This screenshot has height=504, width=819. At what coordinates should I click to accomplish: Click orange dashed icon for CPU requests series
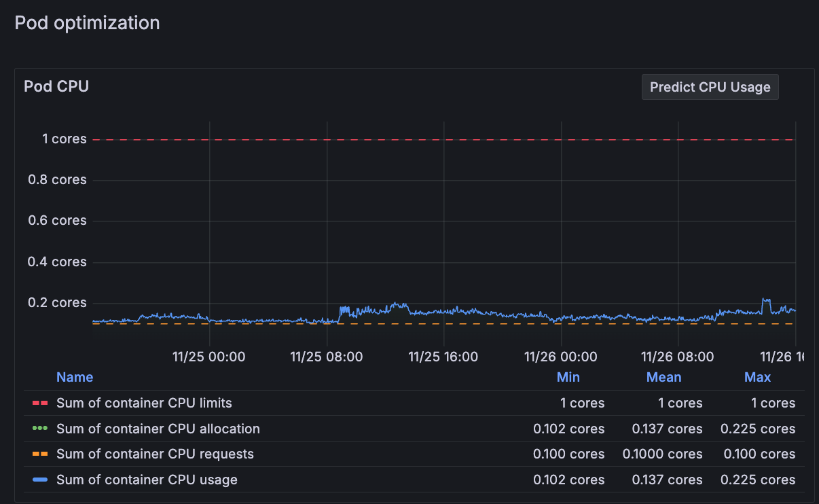tap(40, 454)
